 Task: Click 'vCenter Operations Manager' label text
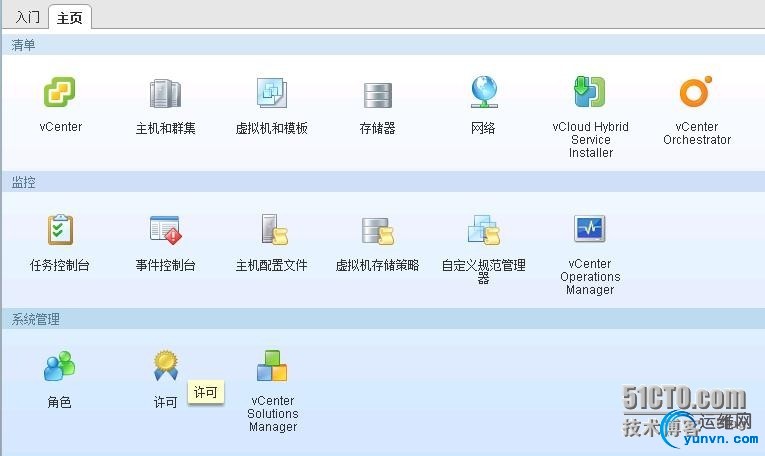(590, 277)
